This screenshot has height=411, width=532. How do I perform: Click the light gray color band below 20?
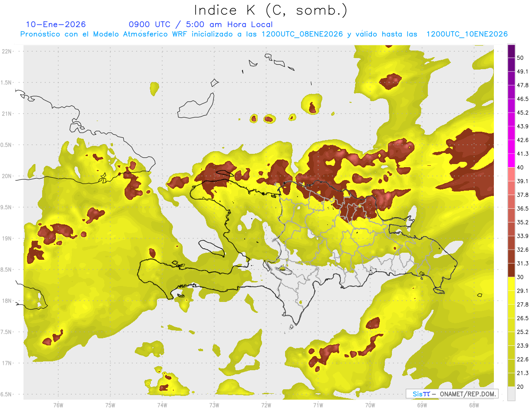[511, 393]
